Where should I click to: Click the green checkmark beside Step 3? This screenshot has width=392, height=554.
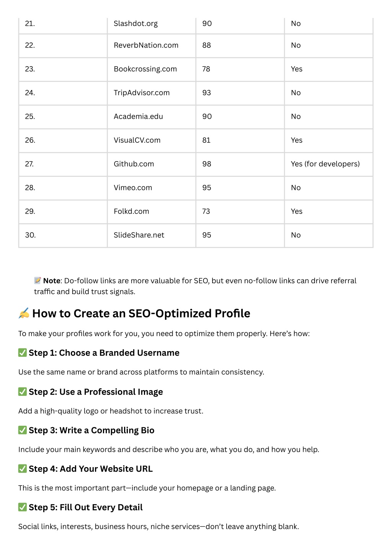pos(23,430)
